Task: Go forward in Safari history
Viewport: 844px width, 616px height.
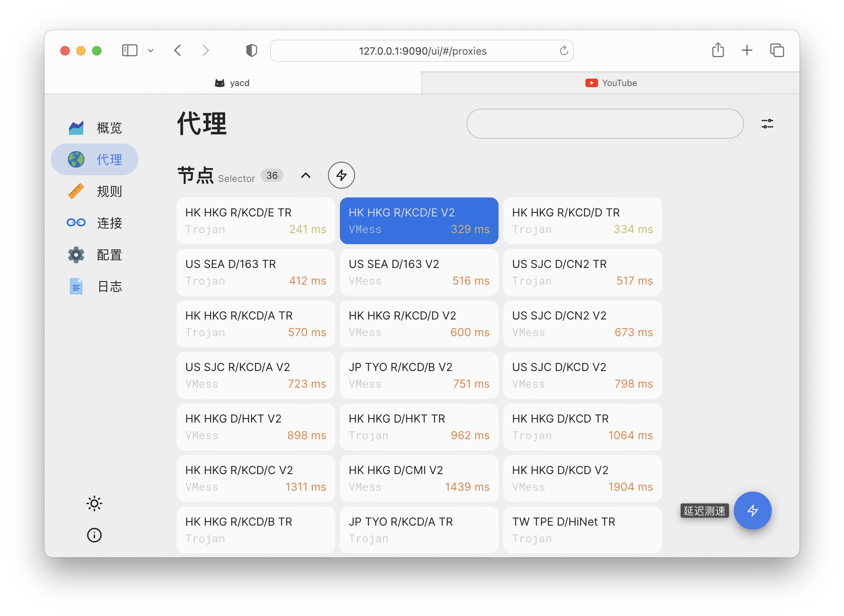Action: 205,51
